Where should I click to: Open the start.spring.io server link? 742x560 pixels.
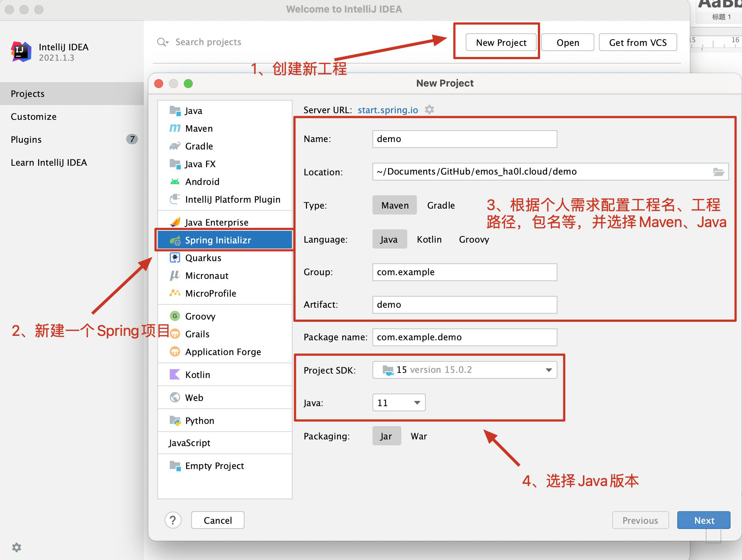[x=388, y=110]
